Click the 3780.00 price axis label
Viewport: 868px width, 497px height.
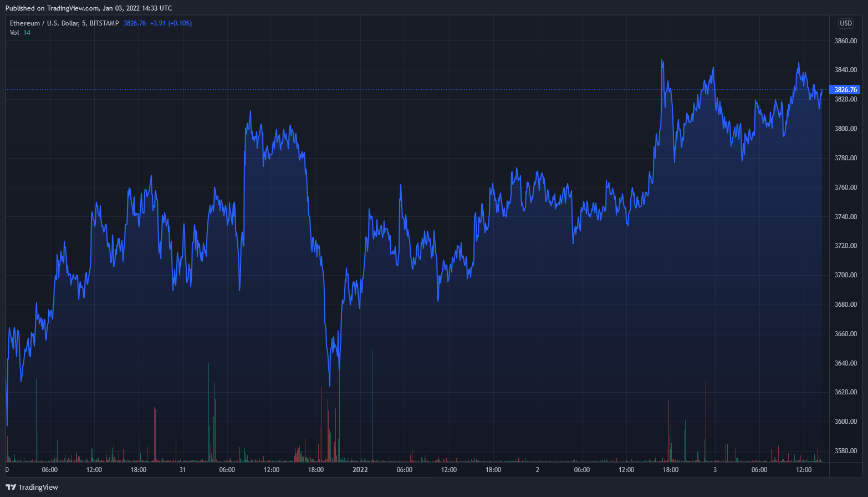point(846,158)
